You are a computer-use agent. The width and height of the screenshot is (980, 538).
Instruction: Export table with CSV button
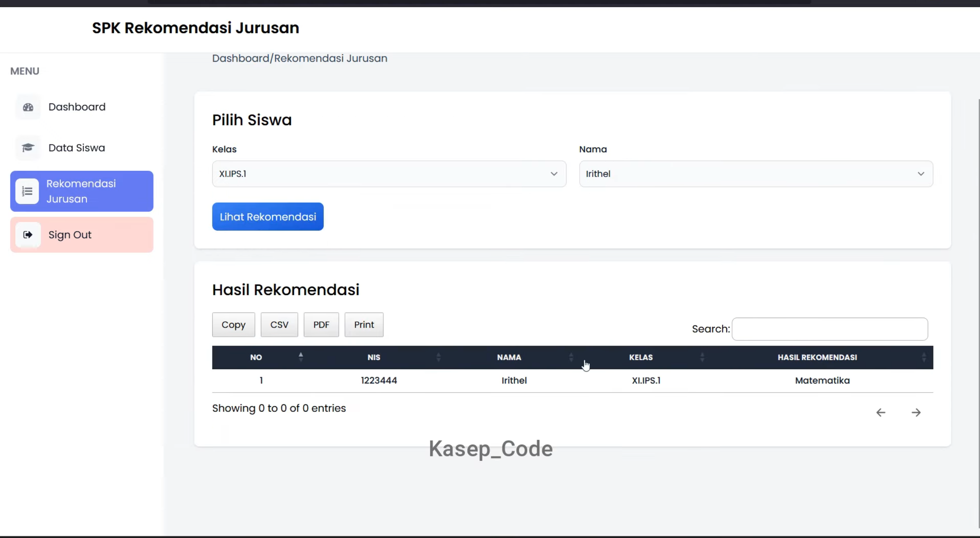point(279,325)
